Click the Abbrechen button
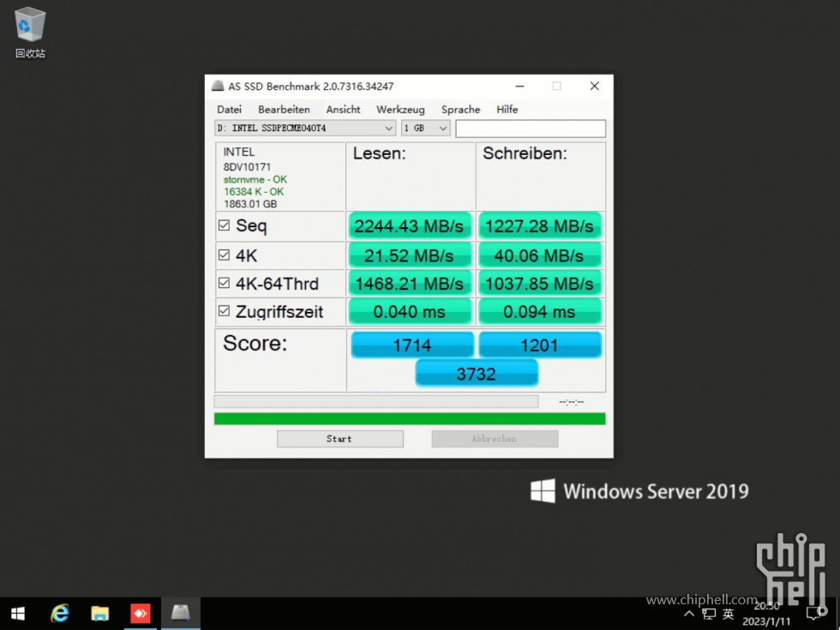Viewport: 840px width, 630px height. coord(495,439)
